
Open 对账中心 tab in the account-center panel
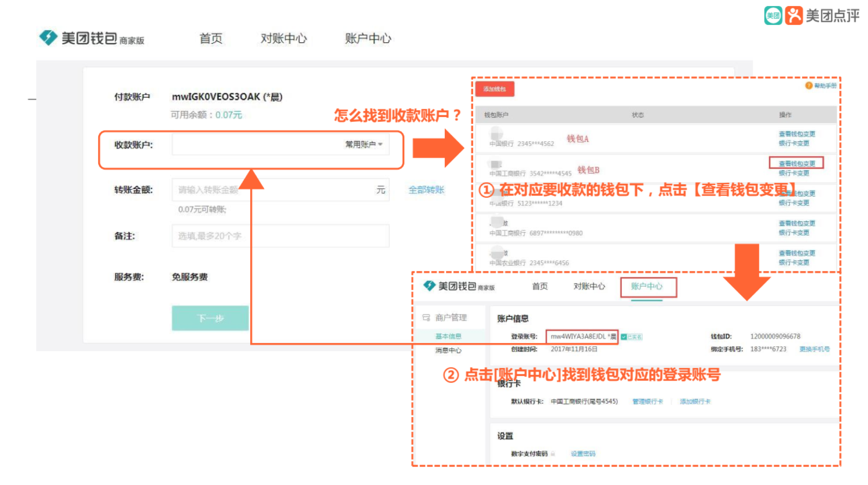click(589, 286)
